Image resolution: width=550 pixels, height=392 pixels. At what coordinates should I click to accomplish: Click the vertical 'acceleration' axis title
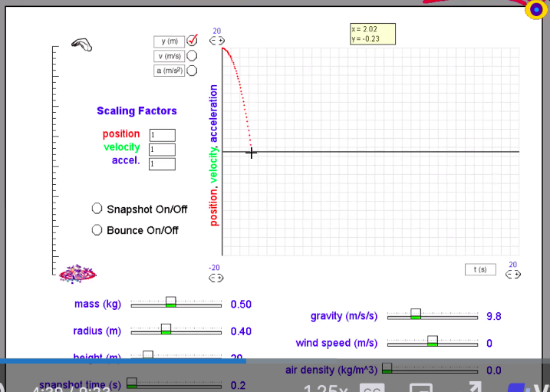[x=213, y=114]
